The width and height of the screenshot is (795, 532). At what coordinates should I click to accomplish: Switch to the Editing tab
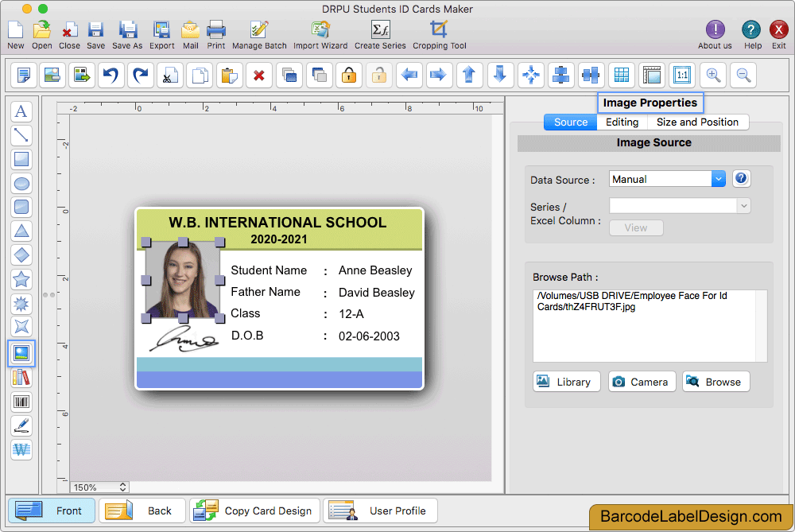coord(622,122)
